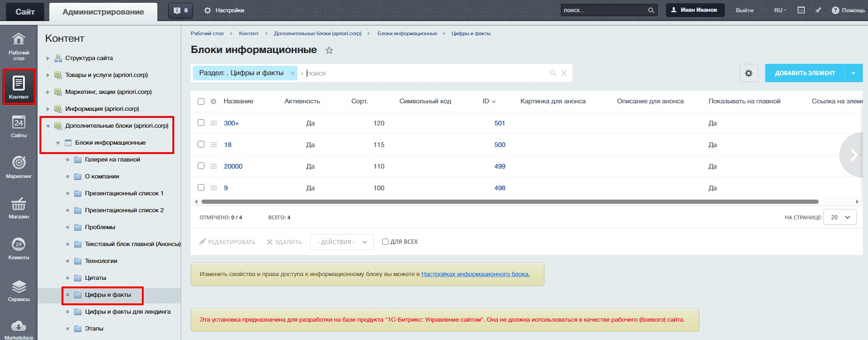Open notifications counter showing 6
This screenshot has height=340, width=868.
[181, 10]
